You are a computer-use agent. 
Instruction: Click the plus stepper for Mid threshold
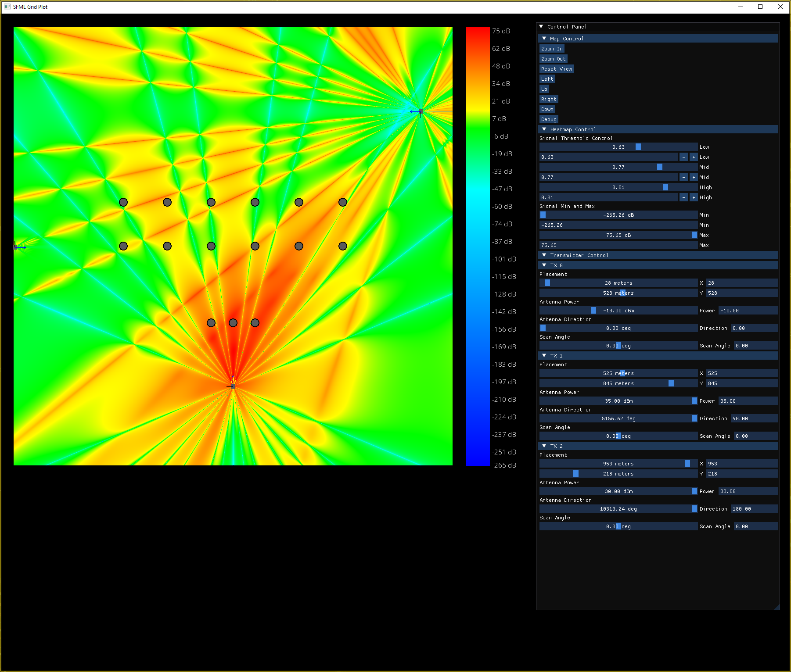tap(694, 177)
